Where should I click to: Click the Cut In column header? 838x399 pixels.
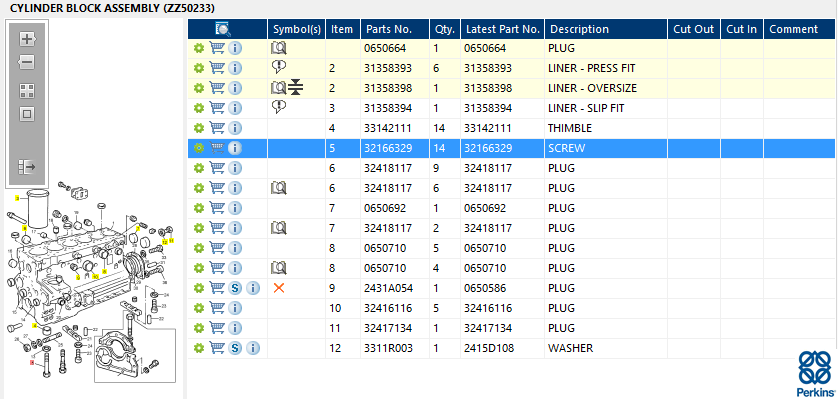(x=742, y=29)
